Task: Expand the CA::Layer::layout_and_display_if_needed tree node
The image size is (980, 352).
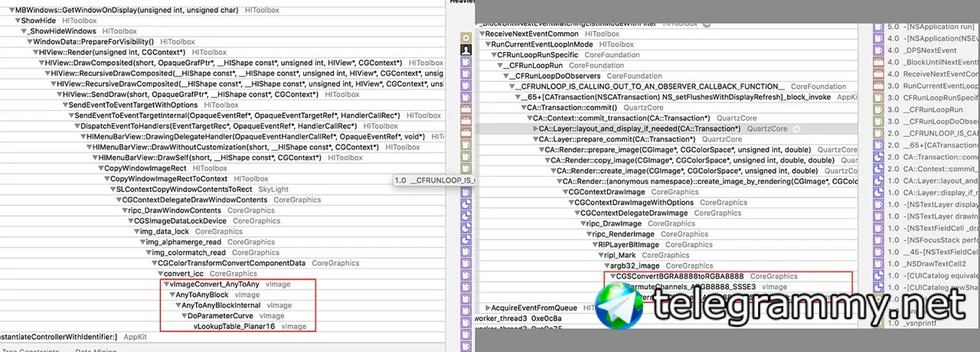Action: point(534,129)
